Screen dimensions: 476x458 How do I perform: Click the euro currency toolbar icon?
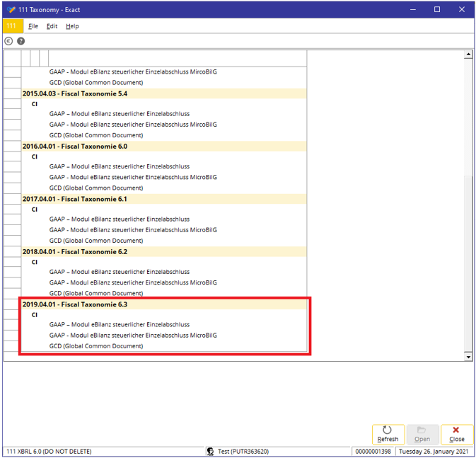pos(8,41)
